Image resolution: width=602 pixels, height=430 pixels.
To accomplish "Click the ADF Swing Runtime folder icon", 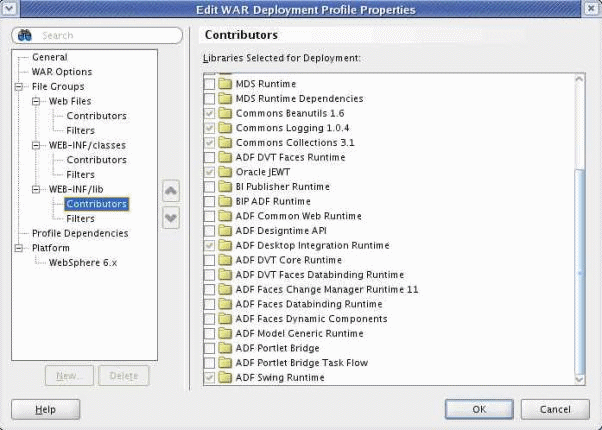I will tap(225, 377).
